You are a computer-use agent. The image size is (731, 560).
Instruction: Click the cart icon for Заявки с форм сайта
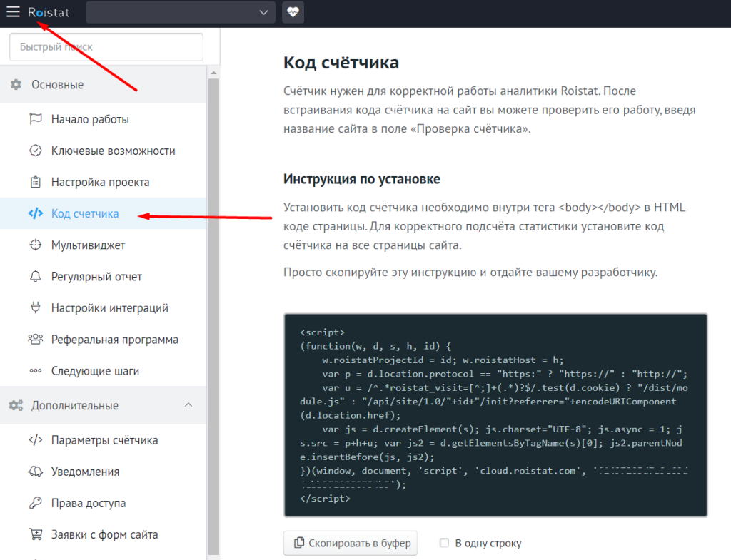35,534
